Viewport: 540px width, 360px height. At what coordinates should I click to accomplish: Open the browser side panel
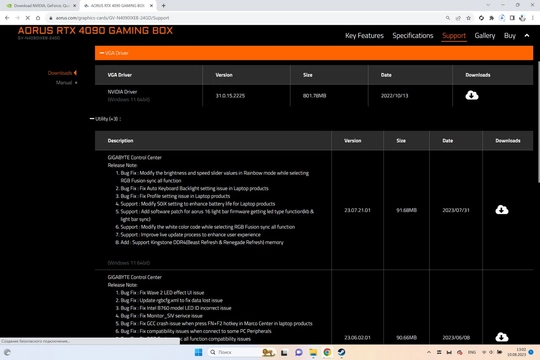pos(512,18)
